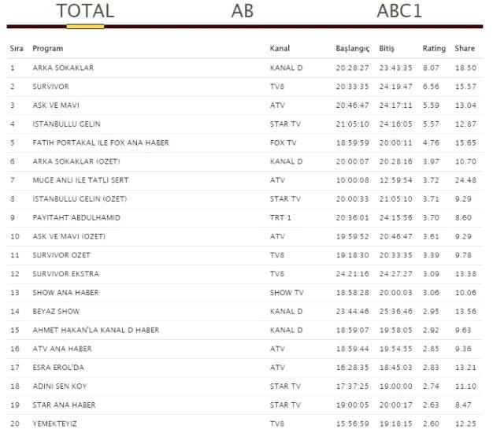Click the Rating column header

tap(434, 49)
